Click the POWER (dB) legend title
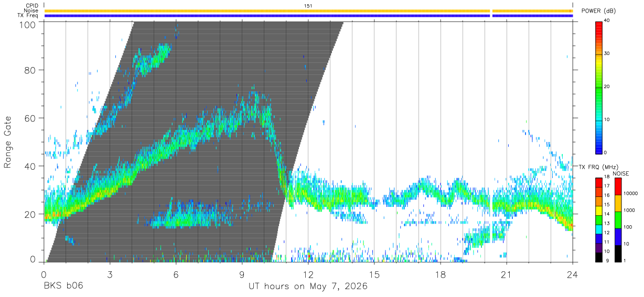 [x=599, y=11]
